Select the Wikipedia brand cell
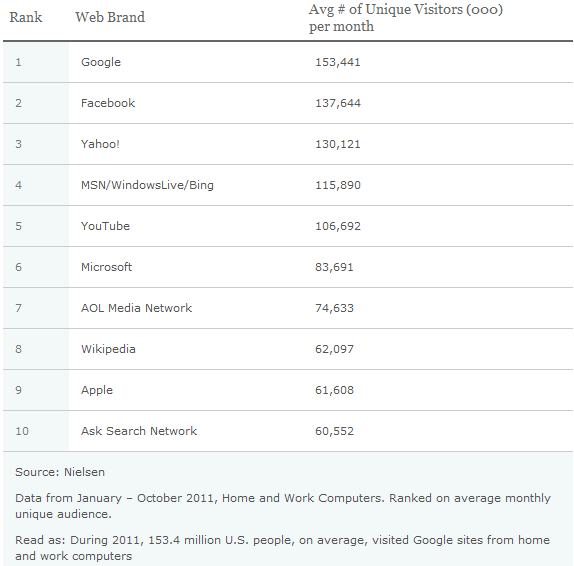Screen dimensions: 574x566 [108, 349]
